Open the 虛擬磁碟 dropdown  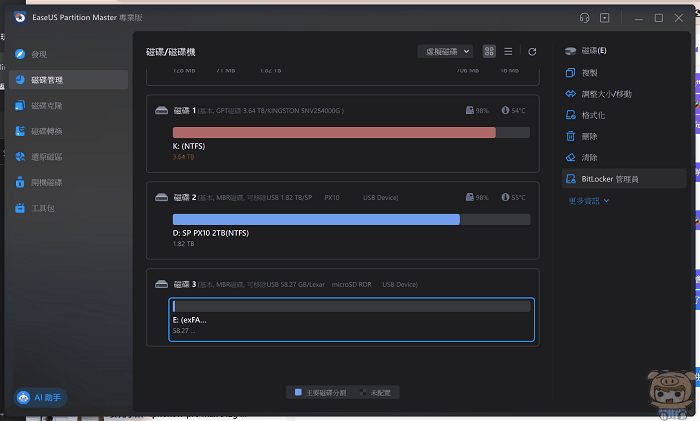click(x=444, y=51)
